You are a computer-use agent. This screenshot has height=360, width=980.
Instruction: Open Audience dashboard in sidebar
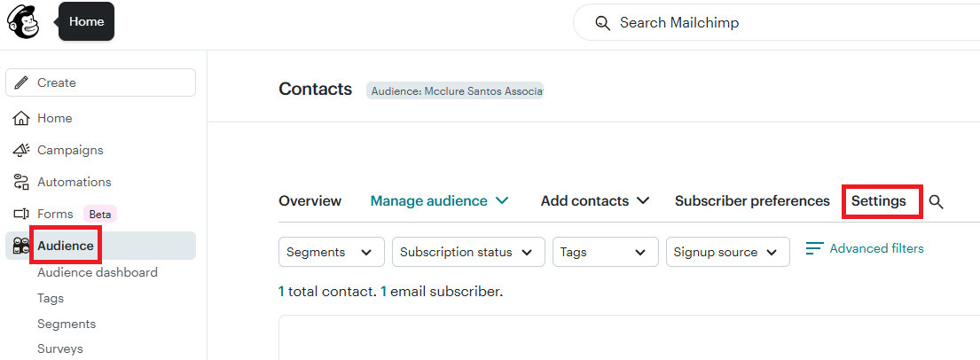point(98,272)
